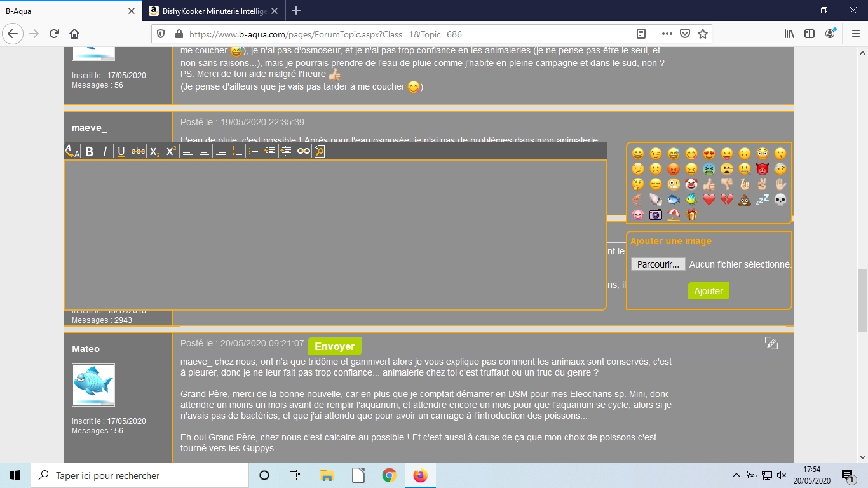Insert a hyperlink with the chain icon

pos(303,151)
